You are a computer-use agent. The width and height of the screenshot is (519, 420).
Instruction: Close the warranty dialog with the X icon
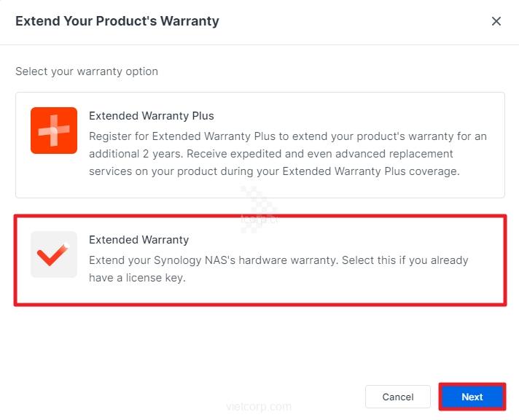496,21
